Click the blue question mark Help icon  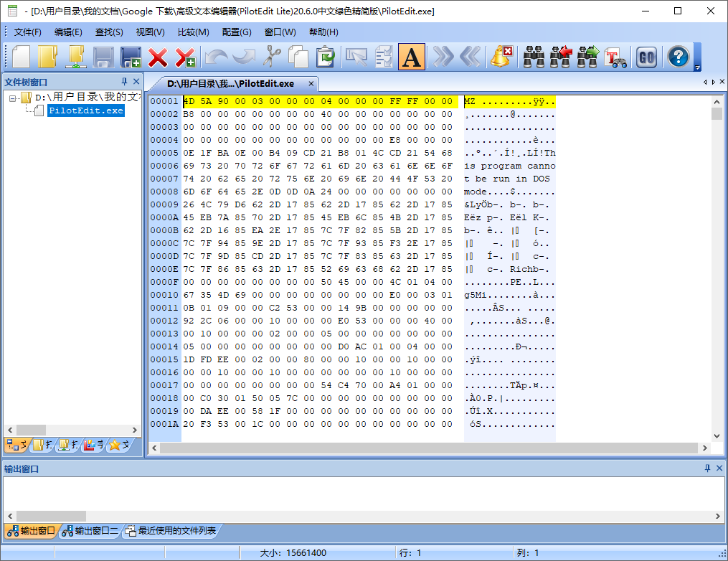pyautogui.click(x=678, y=57)
